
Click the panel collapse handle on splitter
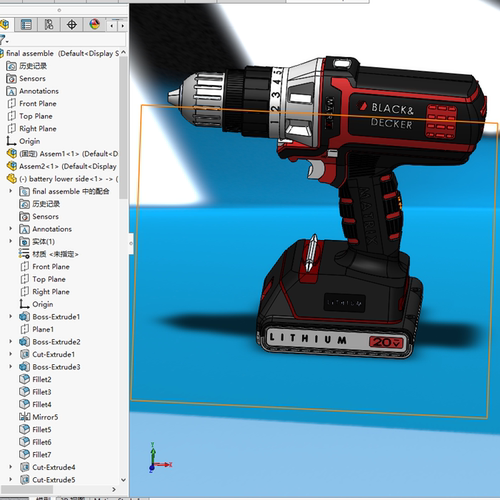point(131,243)
